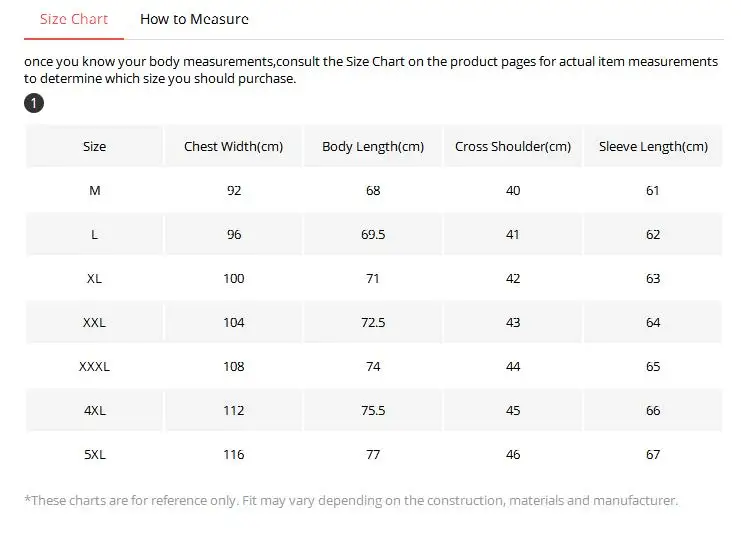Select the 4XL size row label
This screenshot has width=741, height=548.
94,410
